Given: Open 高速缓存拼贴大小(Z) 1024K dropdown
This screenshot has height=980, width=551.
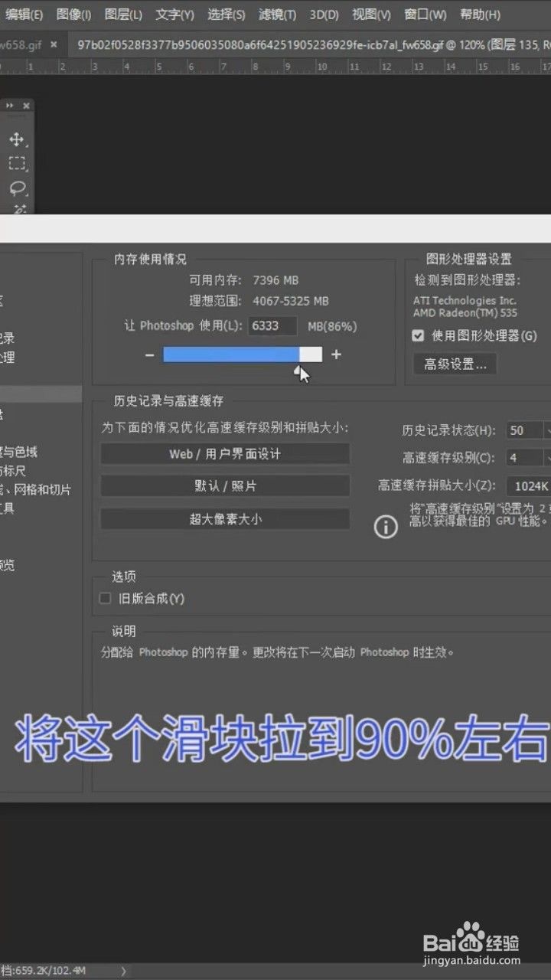Looking at the screenshot, I should [x=529, y=485].
